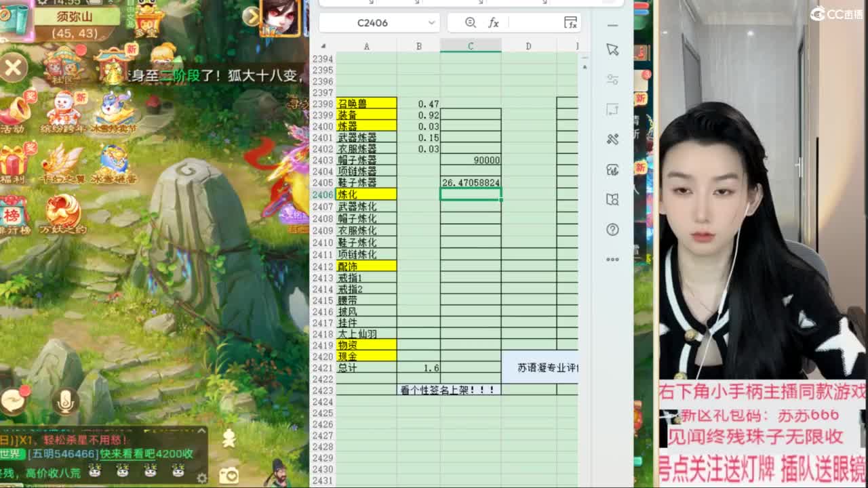The image size is (868, 488).
Task: Select the yellow 物资 cell
Action: coord(366,345)
